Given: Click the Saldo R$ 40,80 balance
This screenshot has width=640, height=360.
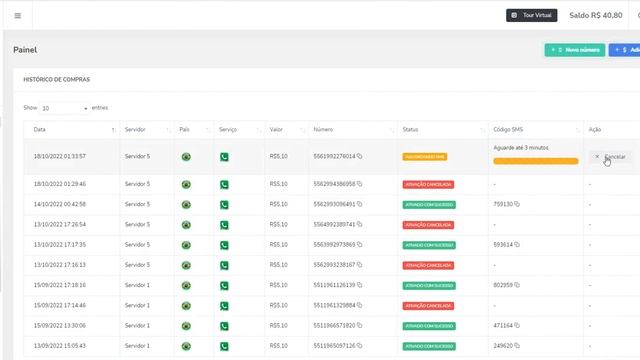Looking at the screenshot, I should point(596,15).
